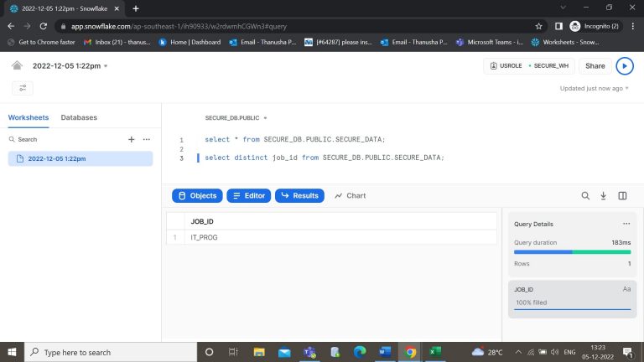Download the results with the download icon
This screenshot has height=362, width=644.
pyautogui.click(x=603, y=195)
